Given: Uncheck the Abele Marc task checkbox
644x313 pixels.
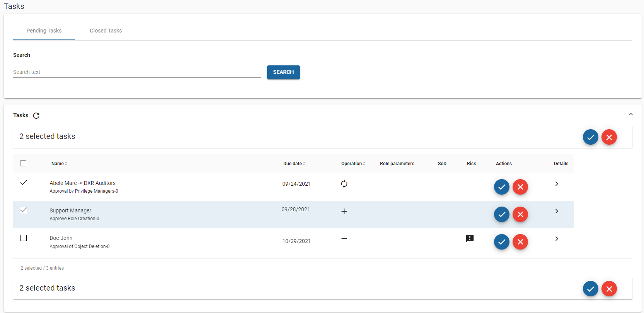Looking at the screenshot, I should tap(24, 183).
